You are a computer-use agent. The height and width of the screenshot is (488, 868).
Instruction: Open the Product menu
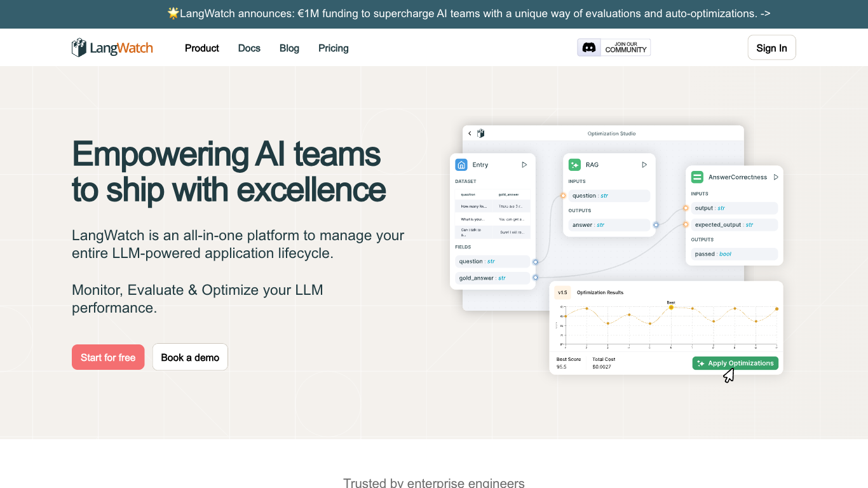coord(202,48)
